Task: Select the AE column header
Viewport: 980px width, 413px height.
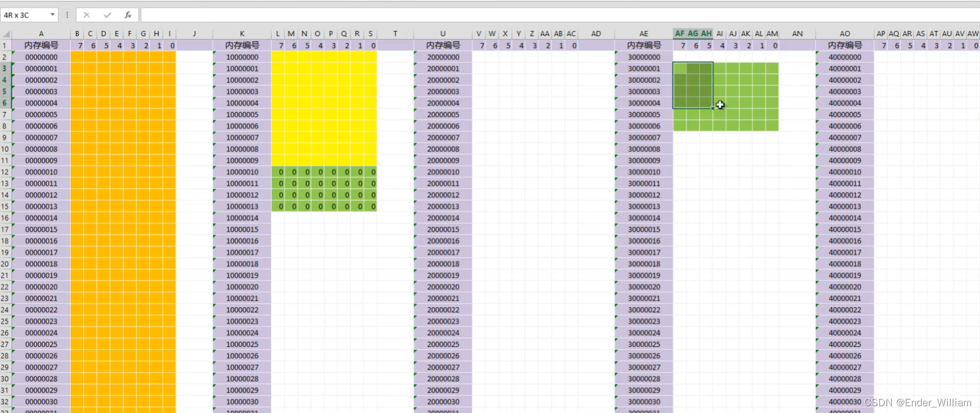Action: coord(644,33)
